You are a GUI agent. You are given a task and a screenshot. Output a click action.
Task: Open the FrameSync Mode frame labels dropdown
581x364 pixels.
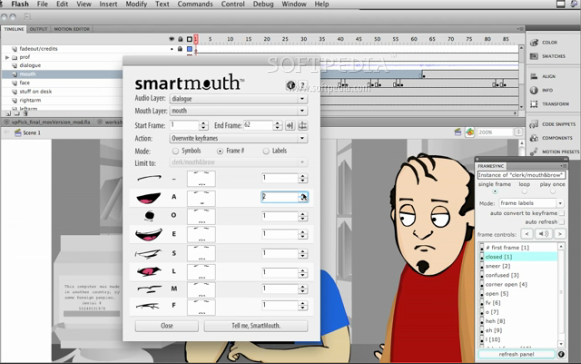click(531, 203)
